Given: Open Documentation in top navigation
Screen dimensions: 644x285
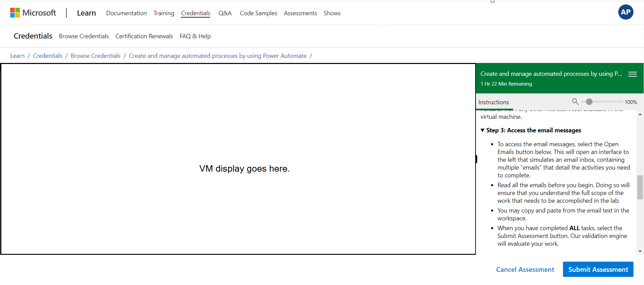Looking at the screenshot, I should pos(126,13).
